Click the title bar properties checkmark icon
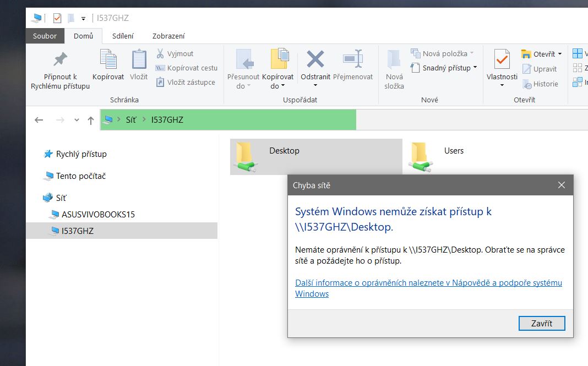 [x=57, y=18]
